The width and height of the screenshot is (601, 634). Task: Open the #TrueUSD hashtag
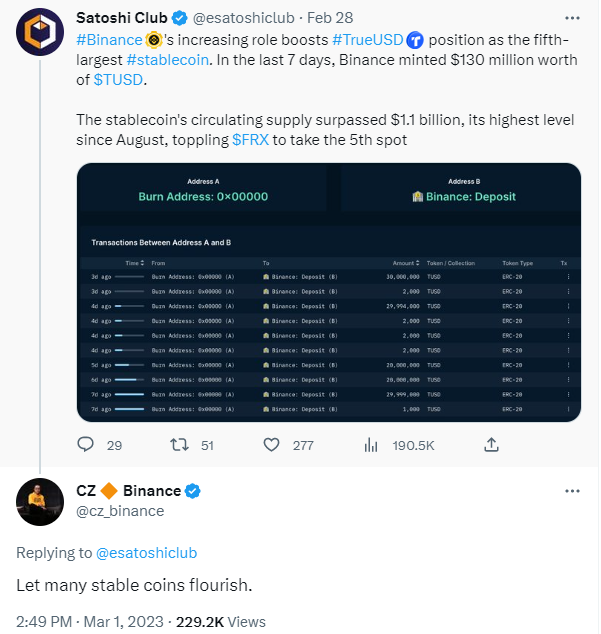click(368, 40)
